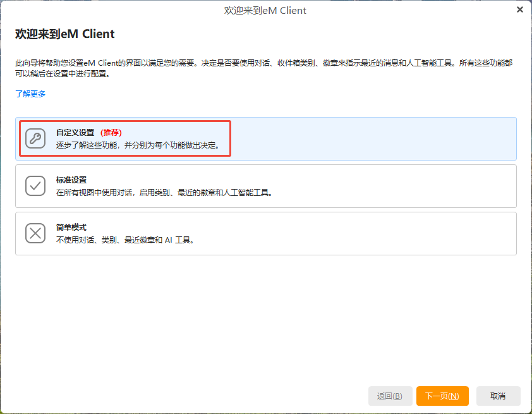The height and width of the screenshot is (414, 532).
Task: Click the checkmark icon for 标准设置
Action: point(35,186)
